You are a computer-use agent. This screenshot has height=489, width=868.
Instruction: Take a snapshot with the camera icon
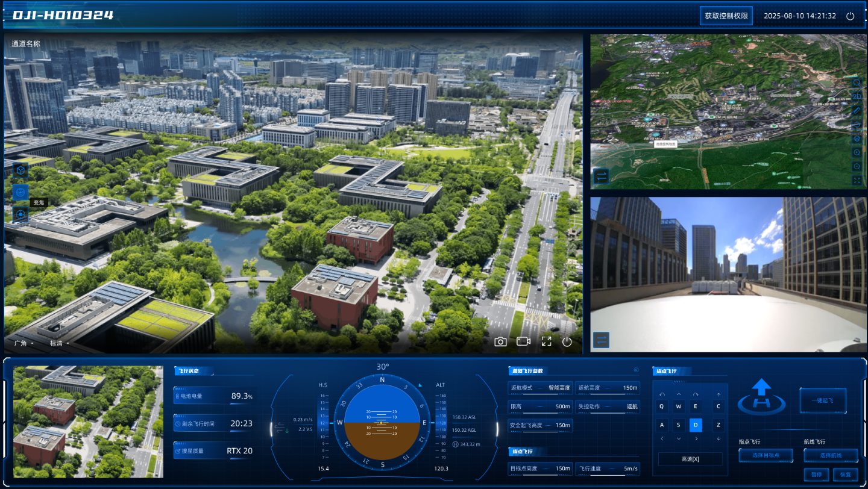tap(500, 341)
